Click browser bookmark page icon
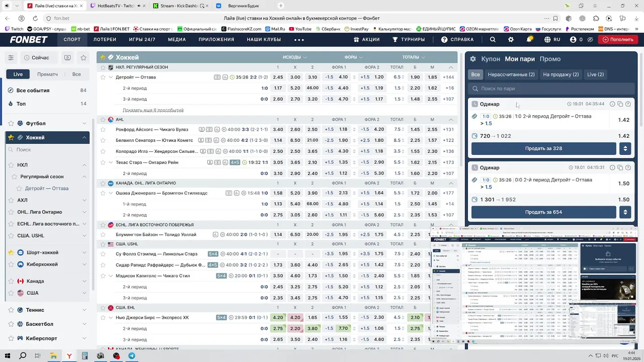Viewport: 644px width, 362px height. coord(555,18)
